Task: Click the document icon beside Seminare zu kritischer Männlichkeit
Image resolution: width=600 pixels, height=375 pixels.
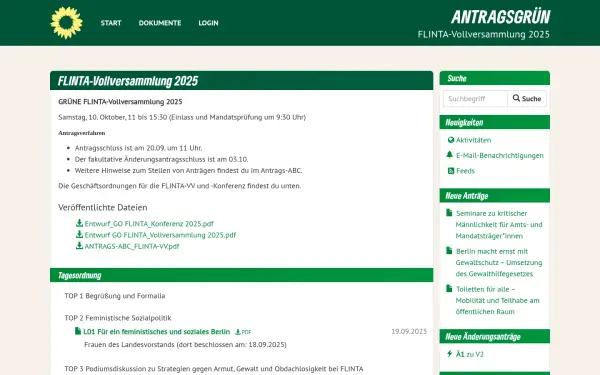Action: tap(449, 213)
